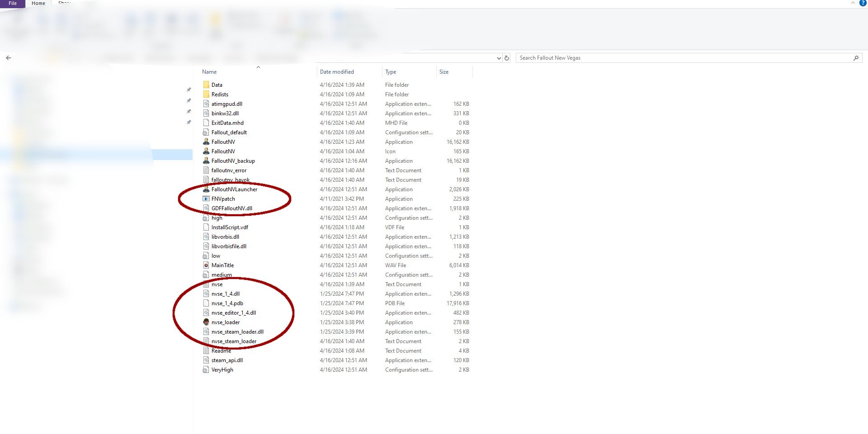Screen dimensions: 868x434
Task: Select the binkw32.dll file name
Action: click(x=225, y=113)
